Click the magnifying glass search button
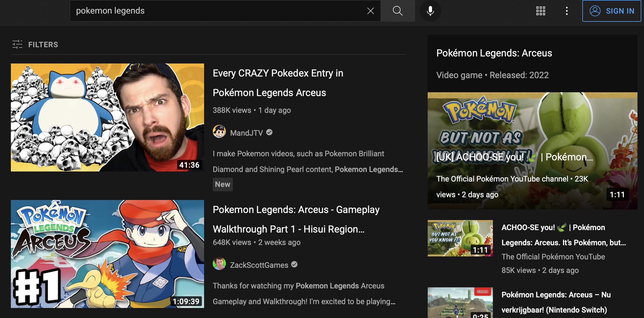The height and width of the screenshot is (318, 644). tap(398, 11)
